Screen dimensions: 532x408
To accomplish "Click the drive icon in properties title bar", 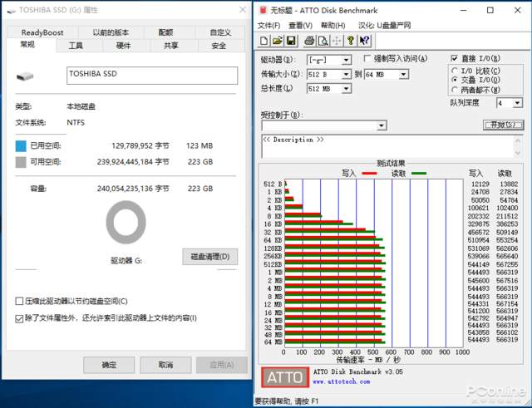I will click(11, 11).
